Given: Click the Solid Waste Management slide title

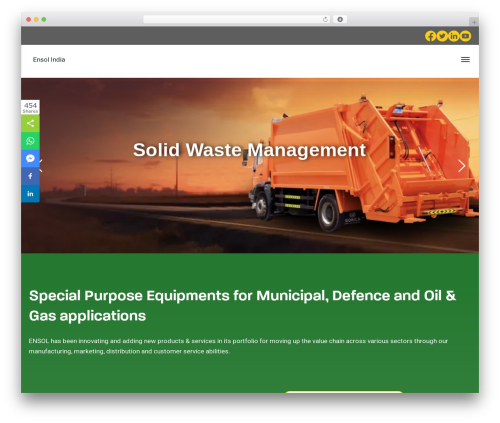Looking at the screenshot, I should (249, 150).
